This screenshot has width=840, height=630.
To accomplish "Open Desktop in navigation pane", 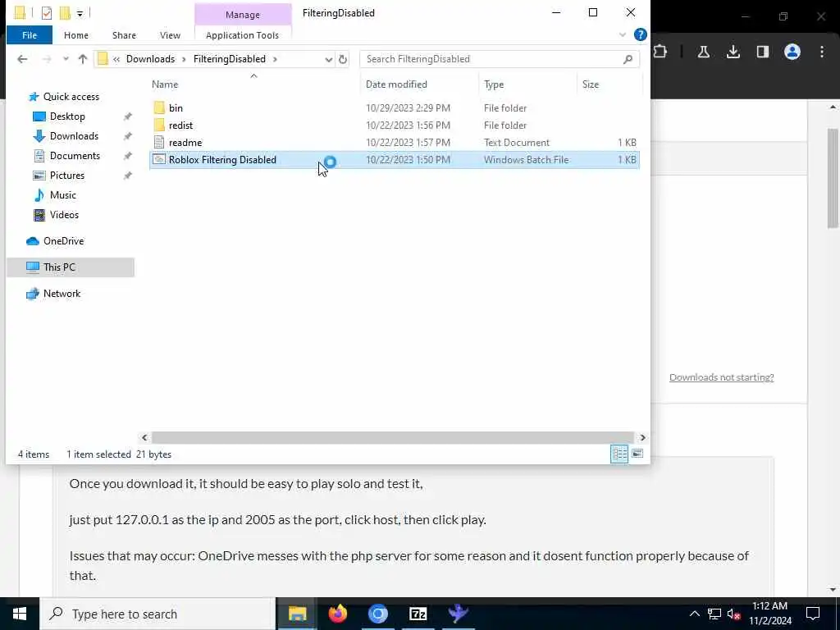I will point(67,116).
